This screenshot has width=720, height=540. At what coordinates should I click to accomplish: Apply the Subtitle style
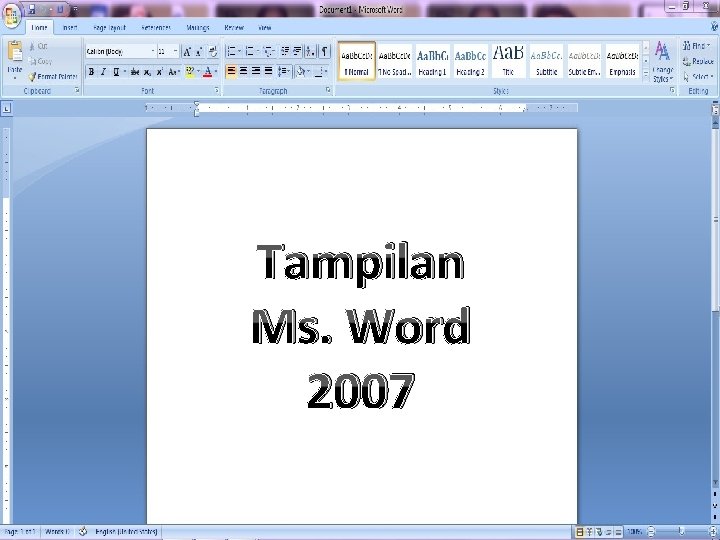coord(546,61)
